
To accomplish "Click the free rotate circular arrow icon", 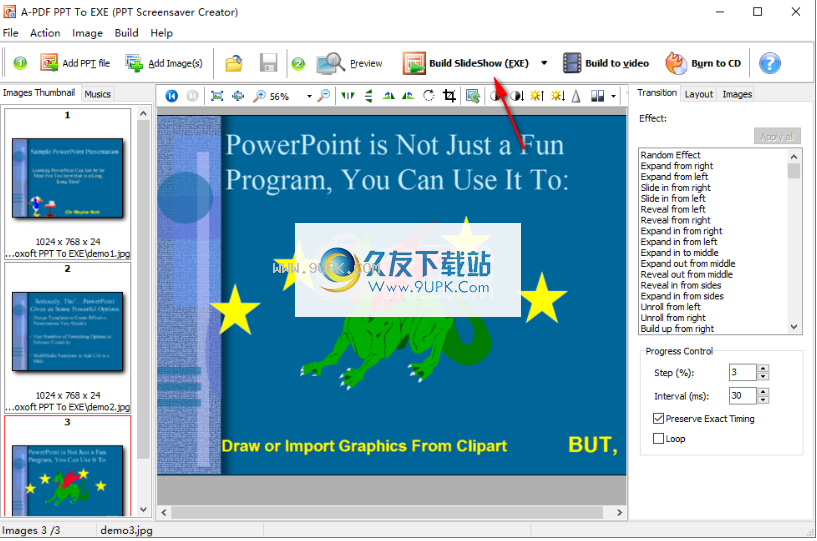I will (428, 95).
